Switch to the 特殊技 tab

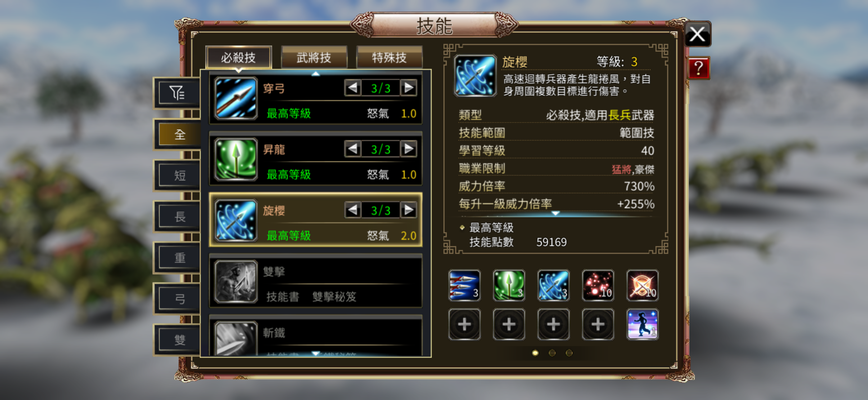[389, 58]
